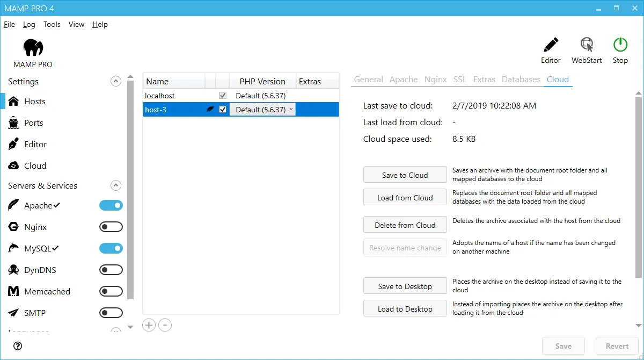
Task: Select the host-3 host row
Action: (241, 109)
